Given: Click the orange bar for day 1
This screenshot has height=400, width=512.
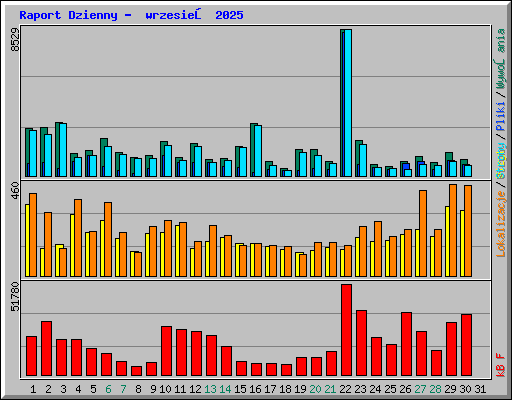Looking at the screenshot, I should coord(33,235).
